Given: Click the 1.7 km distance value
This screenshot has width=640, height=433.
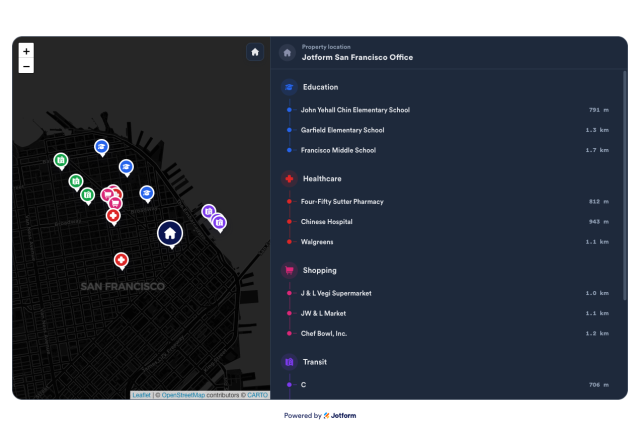Looking at the screenshot, I should [x=597, y=150].
